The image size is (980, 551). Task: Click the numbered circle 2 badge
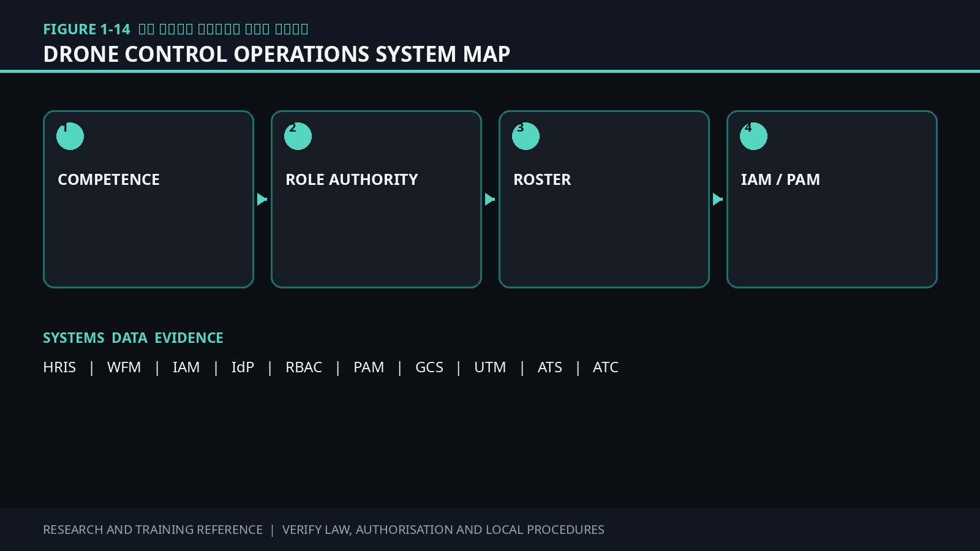(x=298, y=136)
